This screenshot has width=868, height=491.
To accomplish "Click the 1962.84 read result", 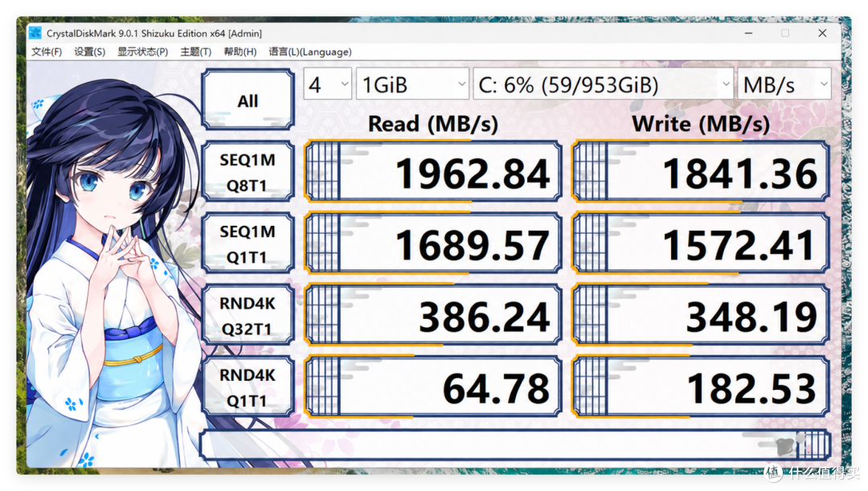I will point(433,172).
